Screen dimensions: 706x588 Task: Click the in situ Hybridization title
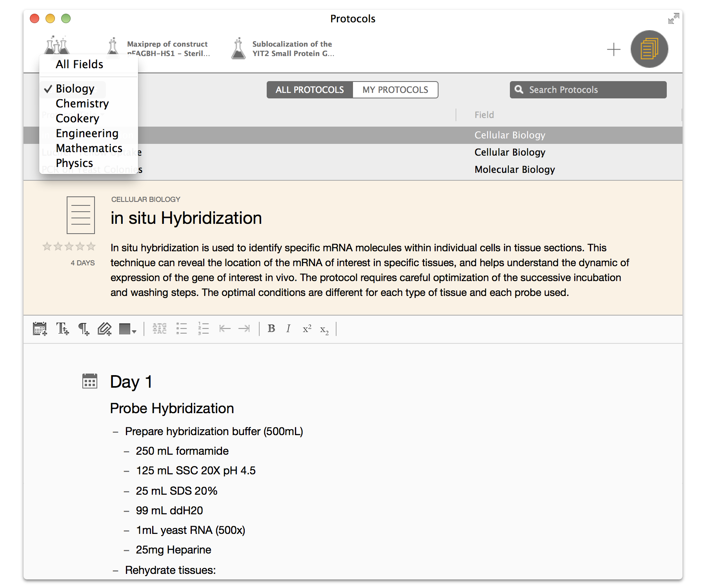(186, 218)
